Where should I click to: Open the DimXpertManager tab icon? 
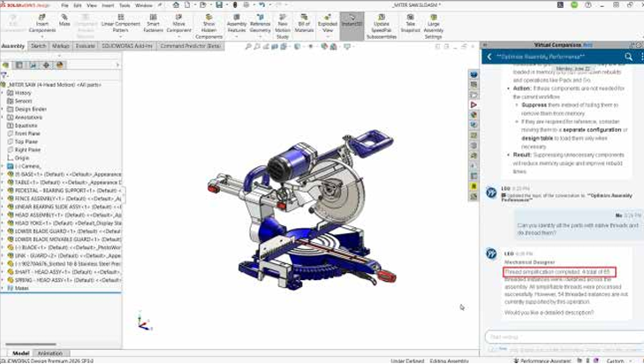click(46, 64)
